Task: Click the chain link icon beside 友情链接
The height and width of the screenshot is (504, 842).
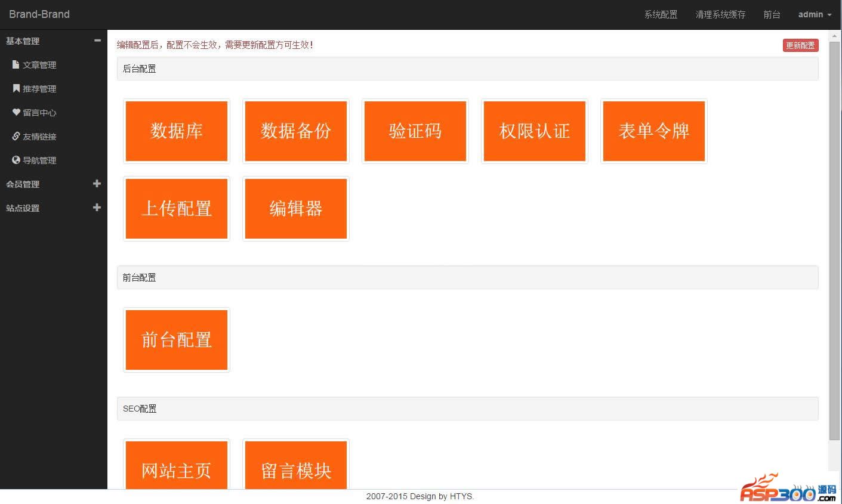Action: point(16,136)
